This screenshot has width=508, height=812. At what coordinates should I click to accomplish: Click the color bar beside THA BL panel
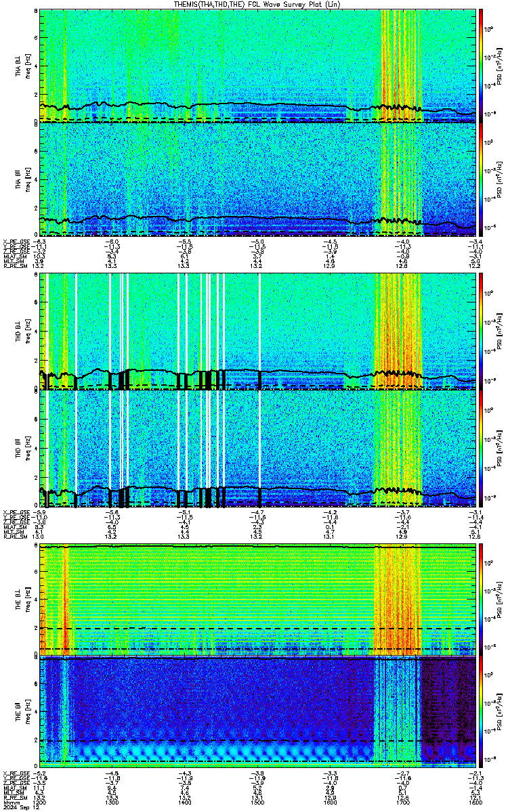coord(481,66)
